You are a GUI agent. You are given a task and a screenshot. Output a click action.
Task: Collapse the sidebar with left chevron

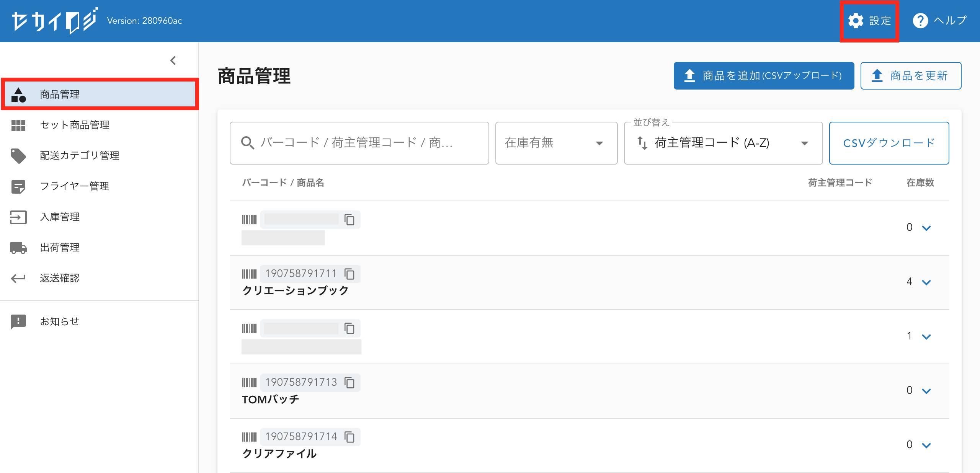173,60
